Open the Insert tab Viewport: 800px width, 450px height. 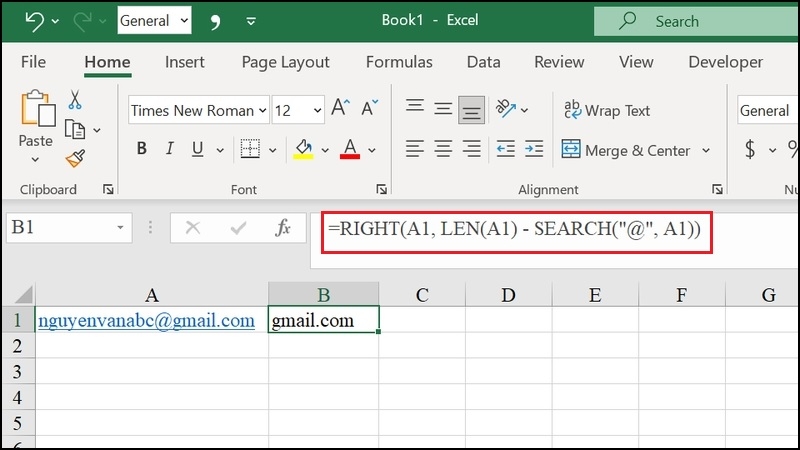click(184, 62)
